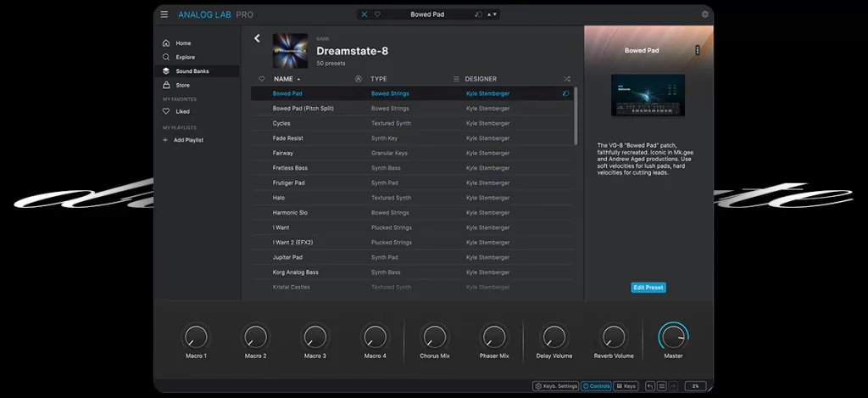Viewport: 868px width, 398px height.
Task: Click Kyle Sternberger in the Cycles row
Action: (487, 123)
